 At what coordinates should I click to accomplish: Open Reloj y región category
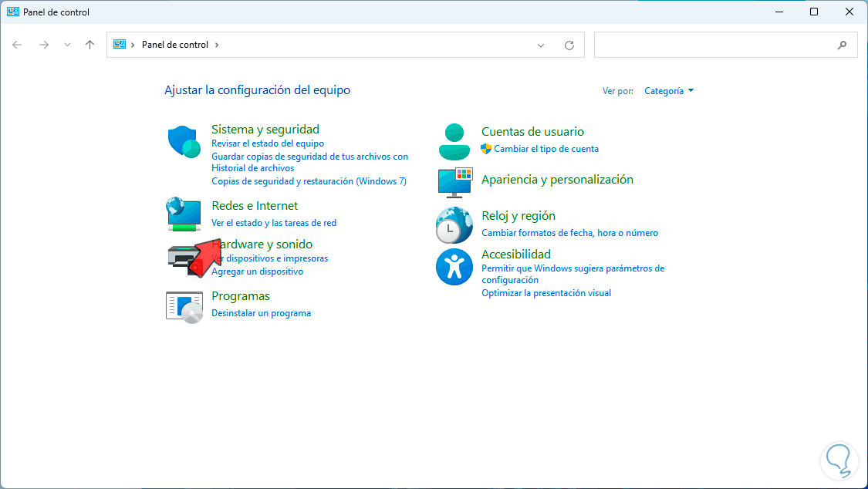click(518, 216)
